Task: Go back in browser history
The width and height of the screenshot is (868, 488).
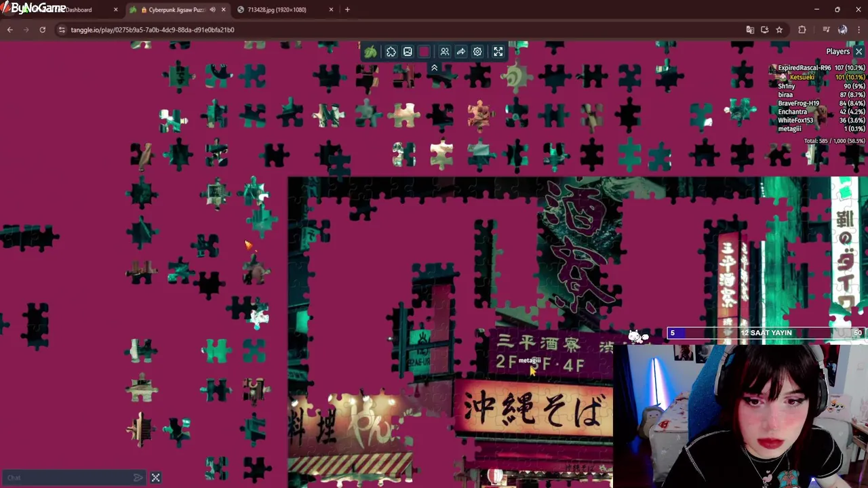Action: pyautogui.click(x=9, y=30)
